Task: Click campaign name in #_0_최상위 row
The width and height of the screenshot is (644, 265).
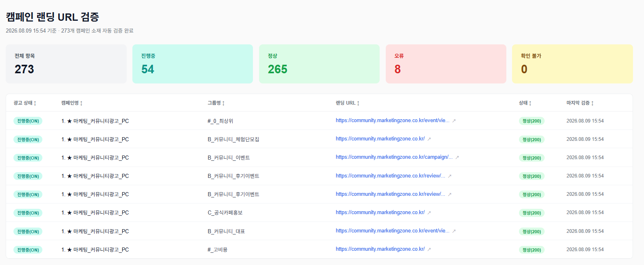Action: point(95,121)
